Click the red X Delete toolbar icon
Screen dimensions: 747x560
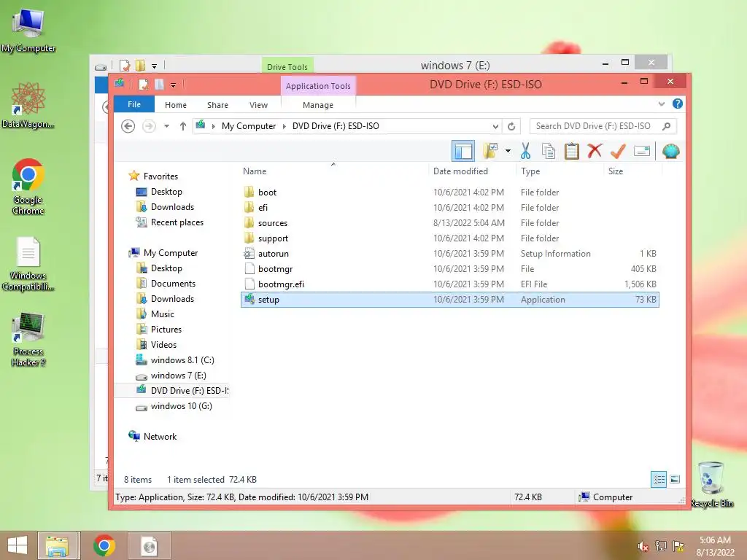point(595,152)
